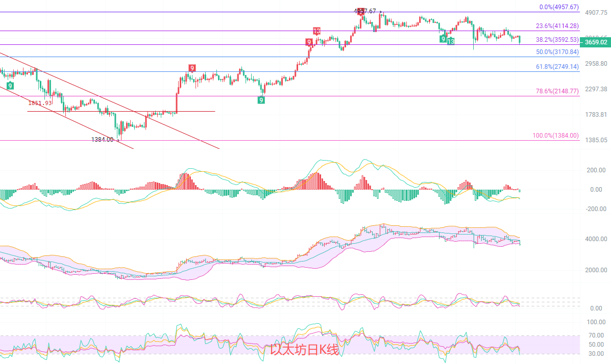
Task: Click the 200.00 MACD axis label
Action: 595,170
